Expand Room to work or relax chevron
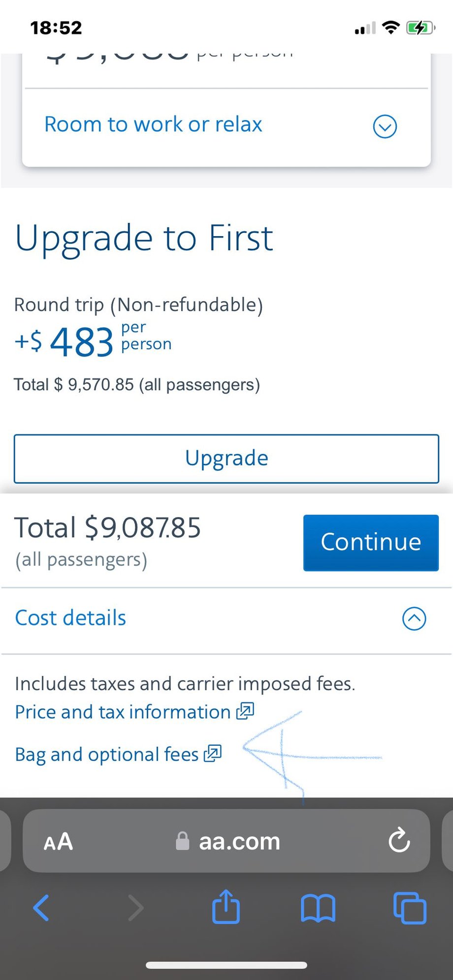 coord(385,126)
